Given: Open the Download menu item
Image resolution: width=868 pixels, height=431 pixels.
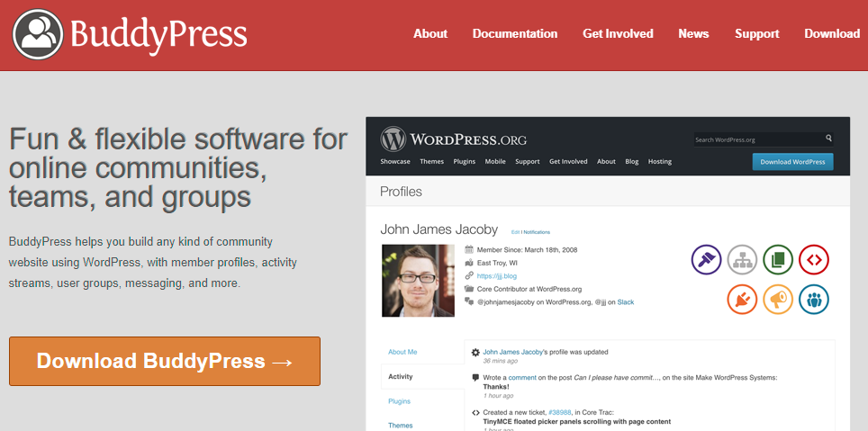Looking at the screenshot, I should [x=832, y=34].
